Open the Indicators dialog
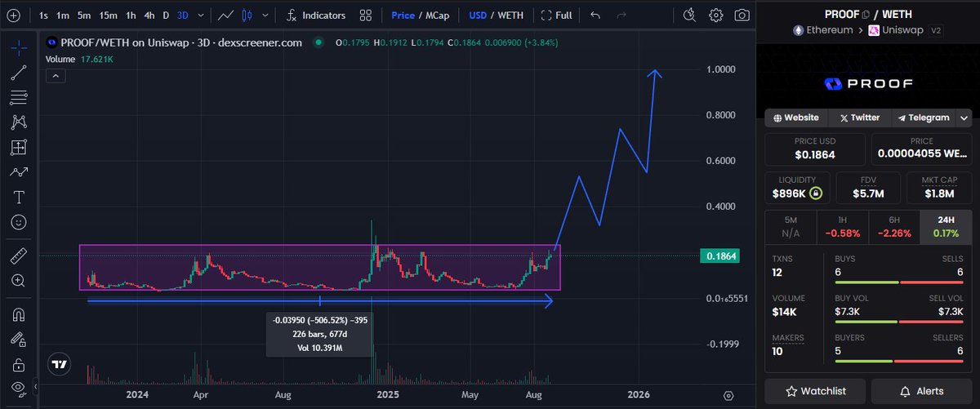 [316, 15]
